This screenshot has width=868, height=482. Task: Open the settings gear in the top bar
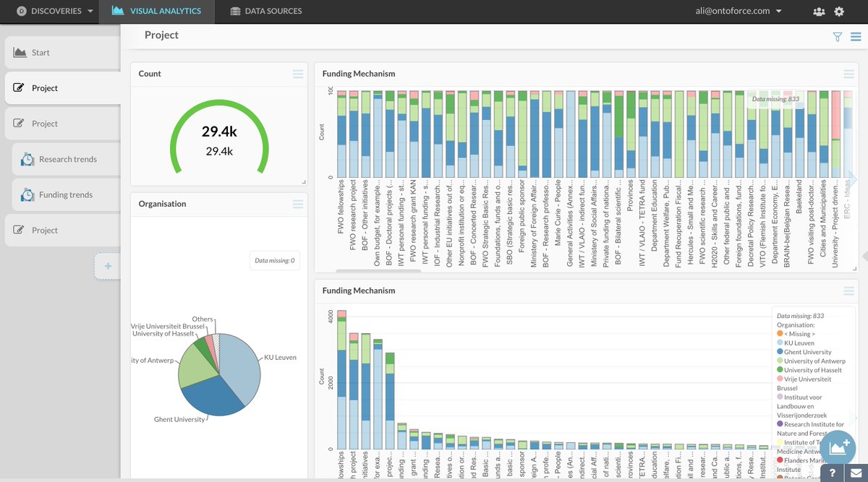click(838, 11)
